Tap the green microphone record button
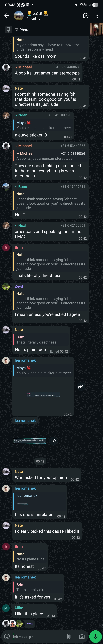103x644 pixels. tap(95, 636)
